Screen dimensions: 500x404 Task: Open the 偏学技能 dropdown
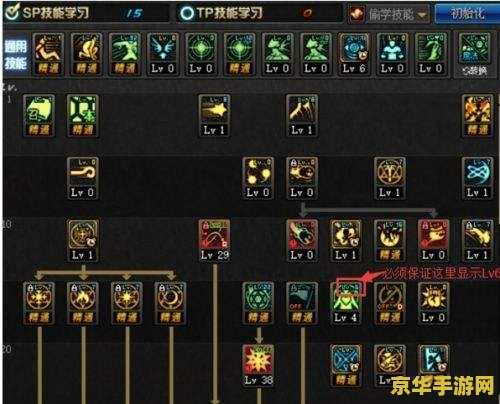click(x=389, y=14)
